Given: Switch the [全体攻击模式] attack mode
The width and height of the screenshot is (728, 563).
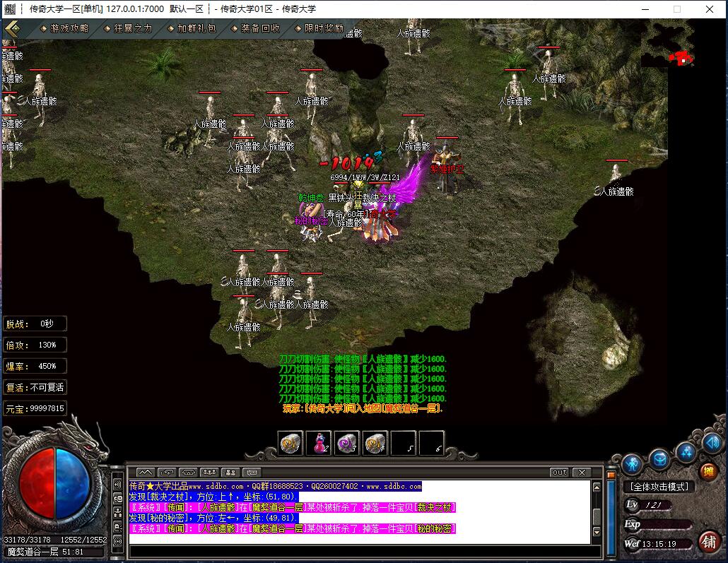Looking at the screenshot, I should tap(659, 487).
